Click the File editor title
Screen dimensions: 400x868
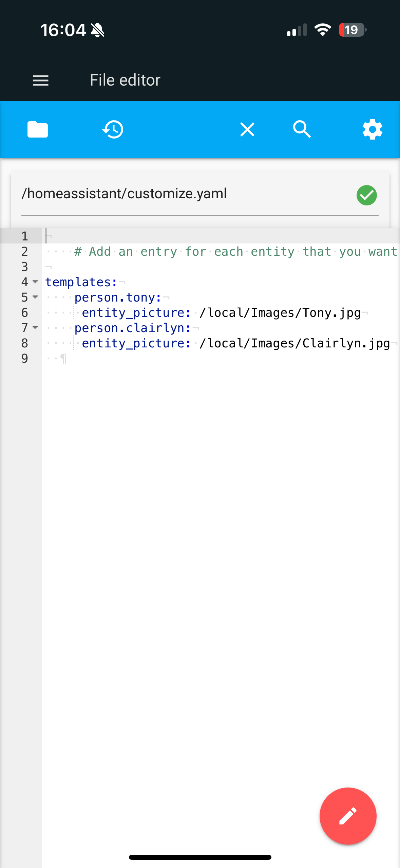pos(125,80)
